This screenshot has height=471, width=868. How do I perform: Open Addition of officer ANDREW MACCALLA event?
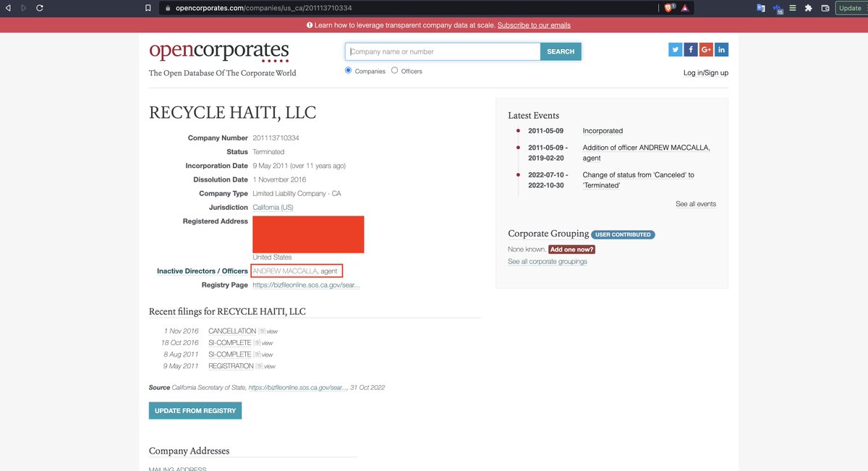coord(647,153)
